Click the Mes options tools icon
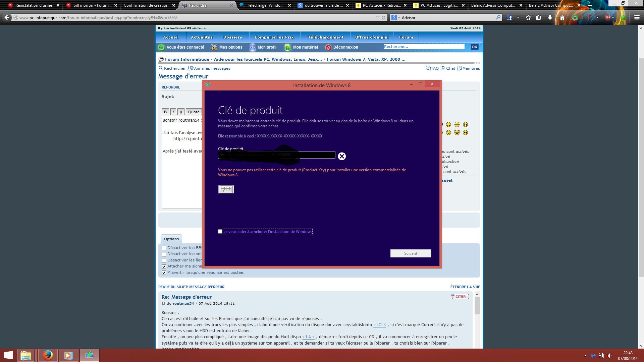Image resolution: width=644 pixels, height=362 pixels. (214, 47)
